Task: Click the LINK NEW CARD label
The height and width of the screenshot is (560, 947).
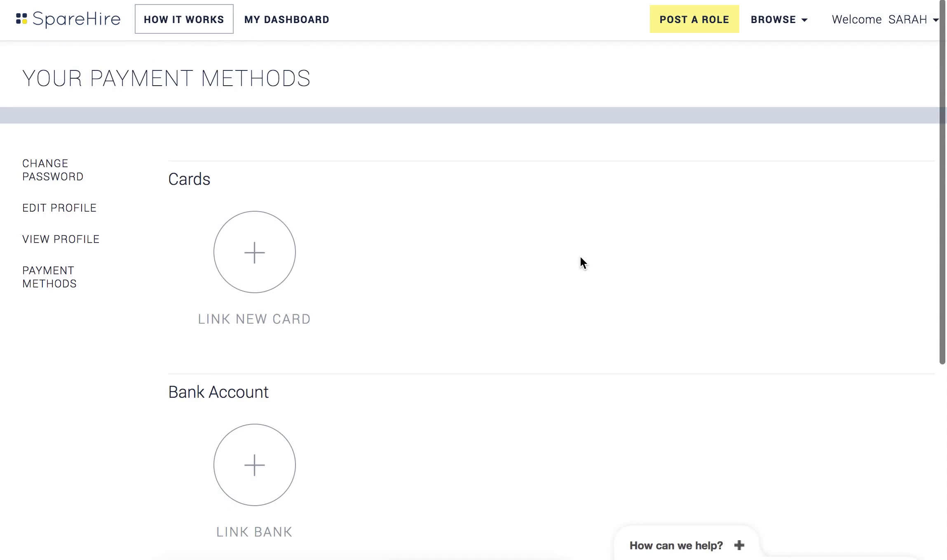Action: point(254,319)
